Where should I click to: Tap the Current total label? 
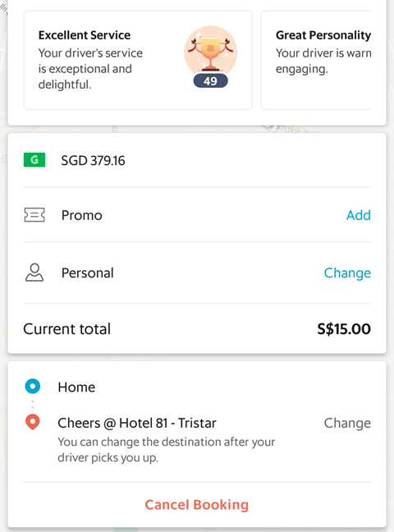click(66, 328)
